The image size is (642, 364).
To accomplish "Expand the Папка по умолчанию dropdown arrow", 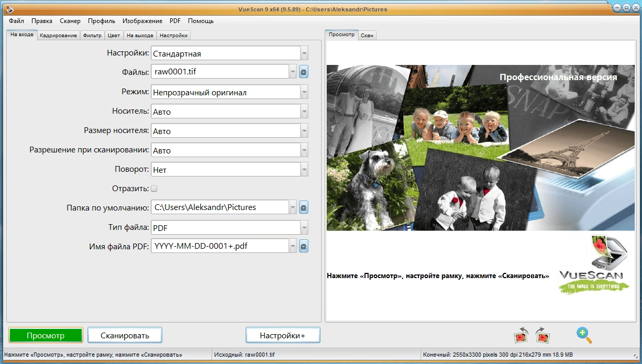I will [293, 207].
